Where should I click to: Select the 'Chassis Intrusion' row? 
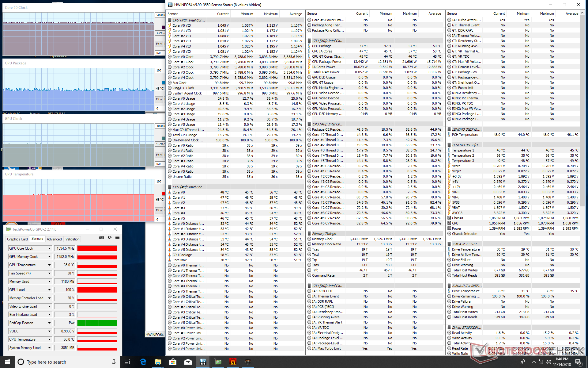pos(513,234)
